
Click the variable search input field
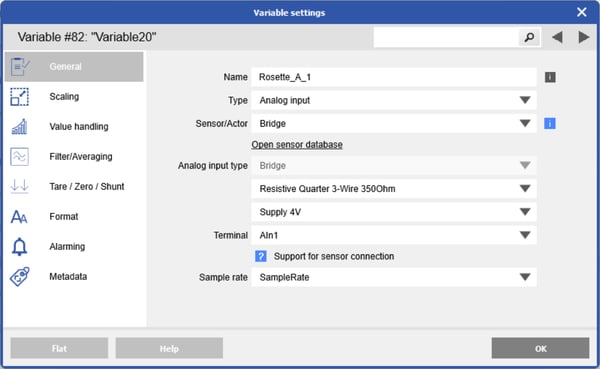tap(446, 37)
